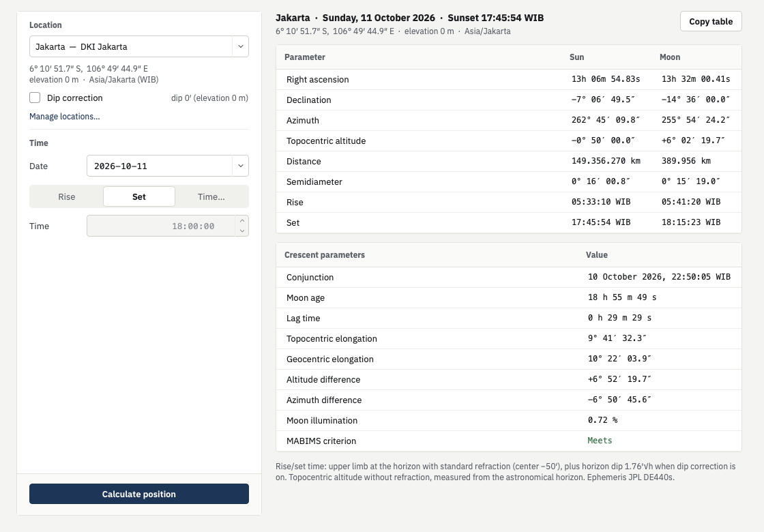Decrement the time with down stepper arrow
This screenshot has height=532, width=764.
(x=242, y=231)
